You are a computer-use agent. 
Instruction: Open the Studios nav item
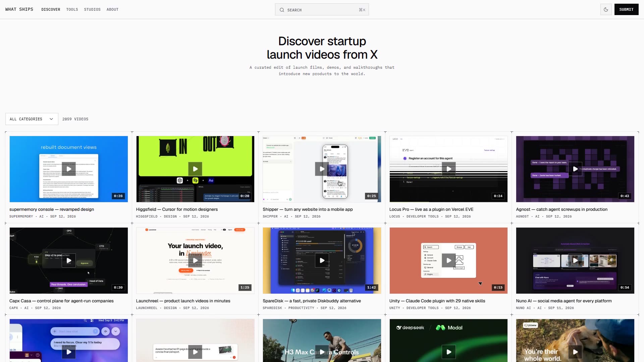click(x=92, y=9)
